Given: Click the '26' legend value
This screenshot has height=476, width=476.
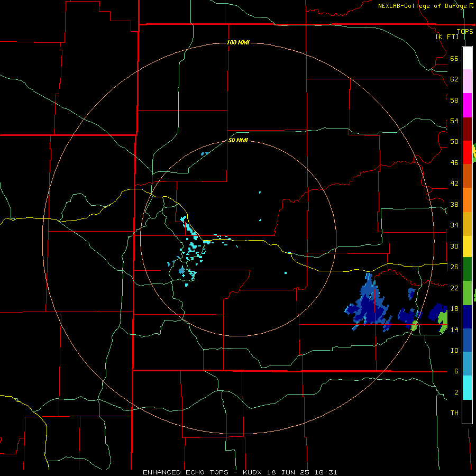Looking at the screenshot, I should click(x=454, y=267).
